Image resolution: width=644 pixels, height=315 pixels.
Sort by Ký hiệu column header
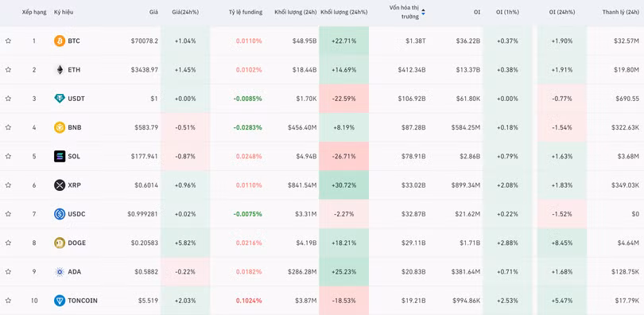click(64, 12)
